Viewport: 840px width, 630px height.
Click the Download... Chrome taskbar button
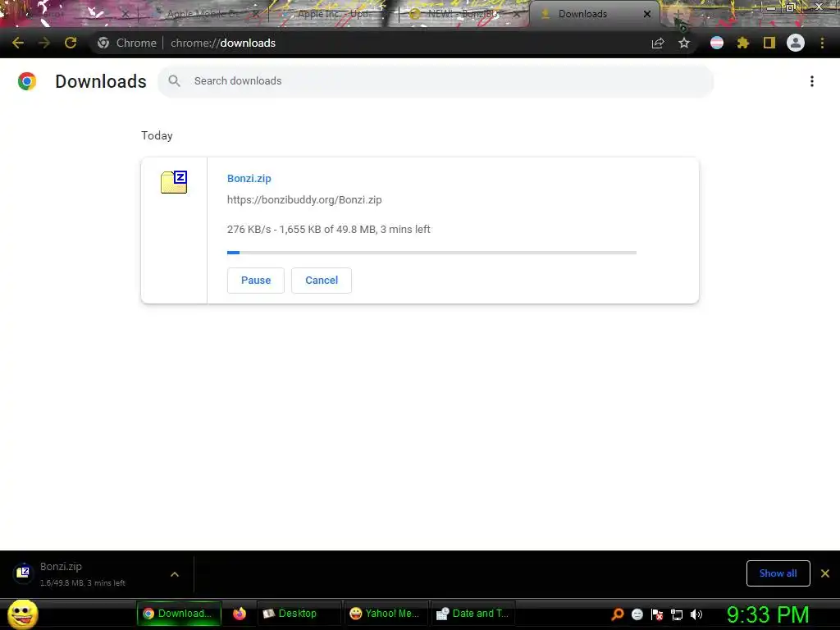(179, 614)
